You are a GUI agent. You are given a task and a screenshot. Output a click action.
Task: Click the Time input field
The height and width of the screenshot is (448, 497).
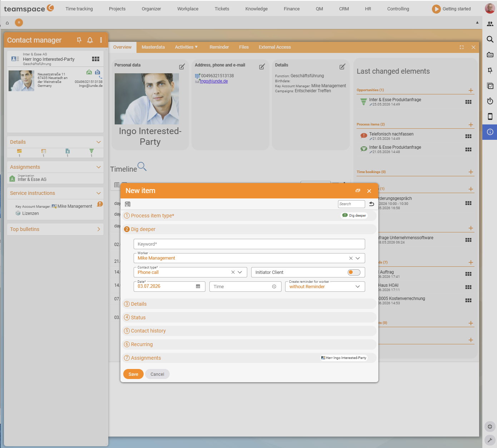click(245, 287)
